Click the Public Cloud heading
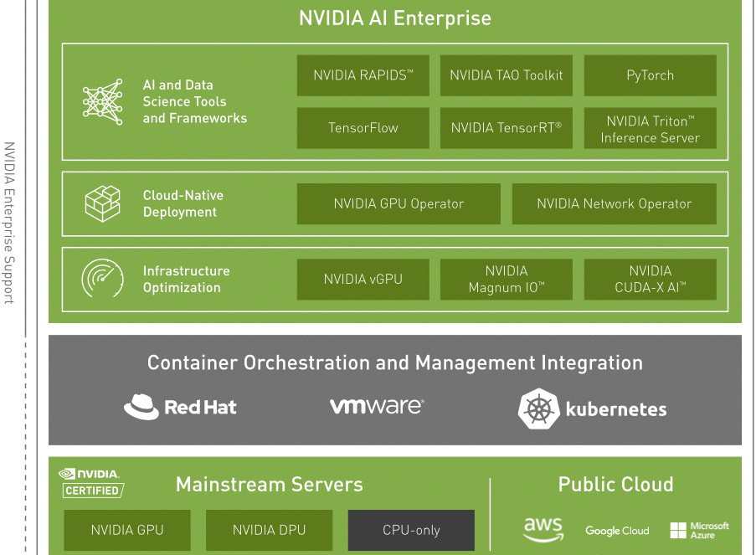The width and height of the screenshot is (756, 555). click(615, 485)
